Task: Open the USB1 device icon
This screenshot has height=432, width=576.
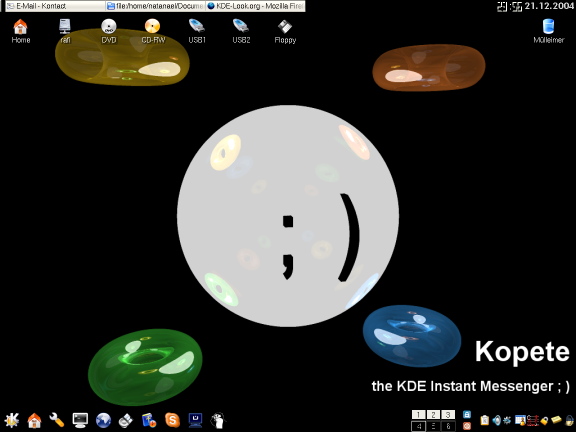Action: coord(197,31)
